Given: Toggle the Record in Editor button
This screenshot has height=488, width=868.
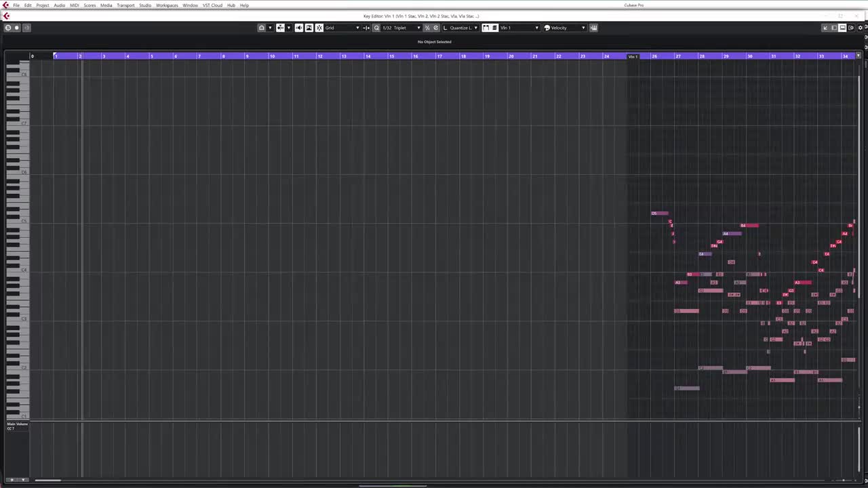Looking at the screenshot, I should pos(17,28).
